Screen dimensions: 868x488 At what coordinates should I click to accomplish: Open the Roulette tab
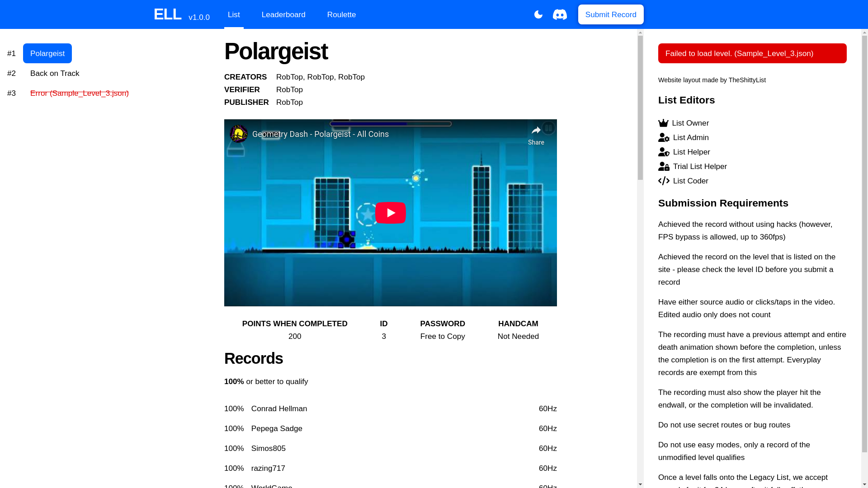coord(341,14)
